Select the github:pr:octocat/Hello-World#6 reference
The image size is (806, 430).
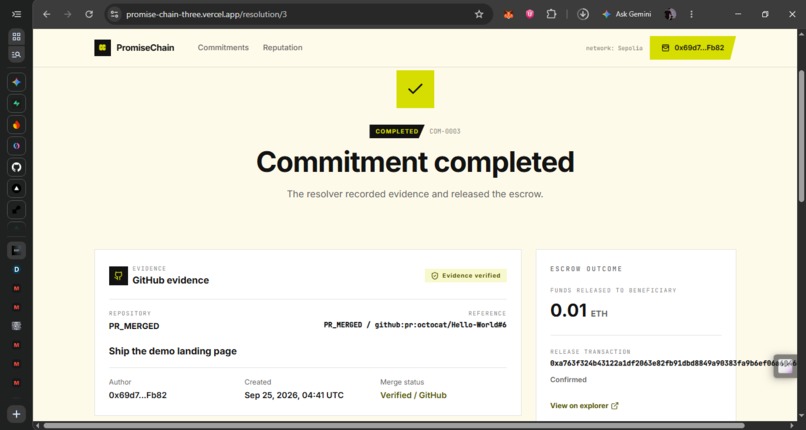[x=441, y=325]
